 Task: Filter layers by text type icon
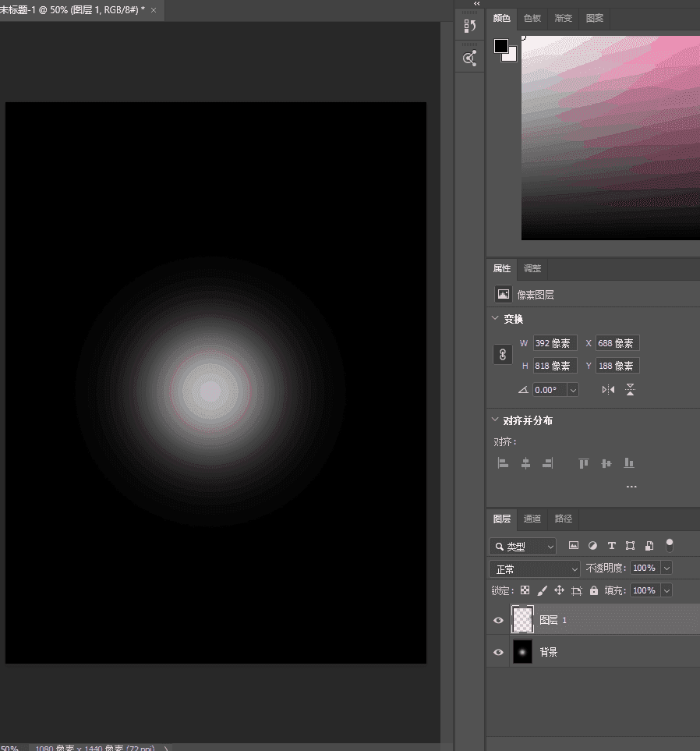point(611,546)
